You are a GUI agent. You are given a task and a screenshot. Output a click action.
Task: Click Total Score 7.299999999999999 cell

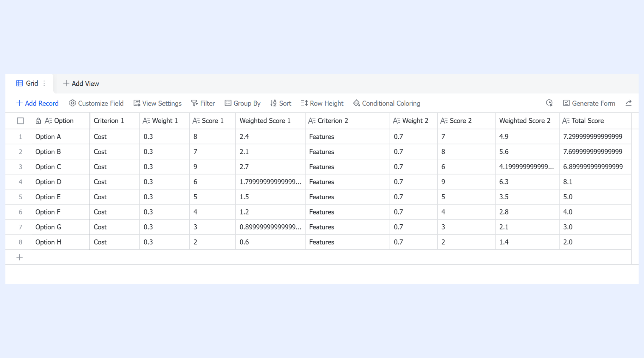[595, 137]
